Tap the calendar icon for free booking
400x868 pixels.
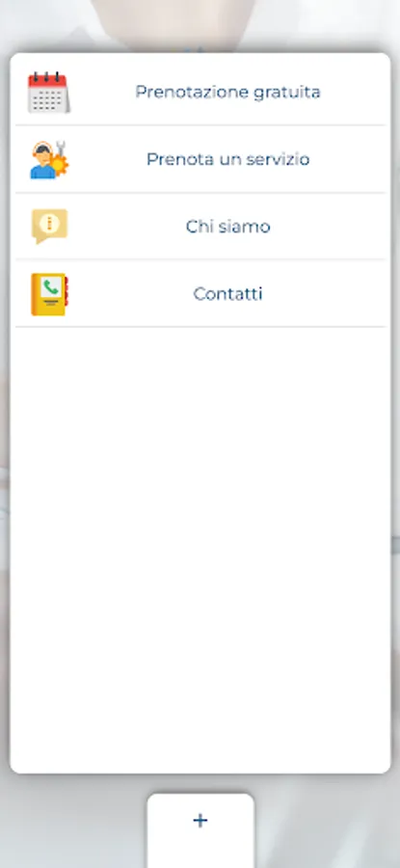click(49, 93)
